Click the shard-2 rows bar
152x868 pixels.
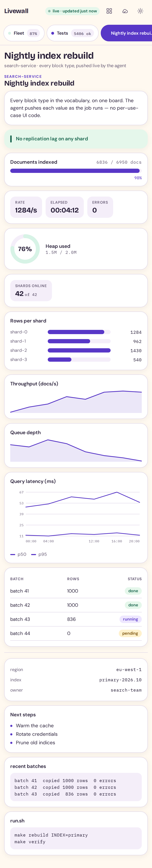(x=79, y=350)
